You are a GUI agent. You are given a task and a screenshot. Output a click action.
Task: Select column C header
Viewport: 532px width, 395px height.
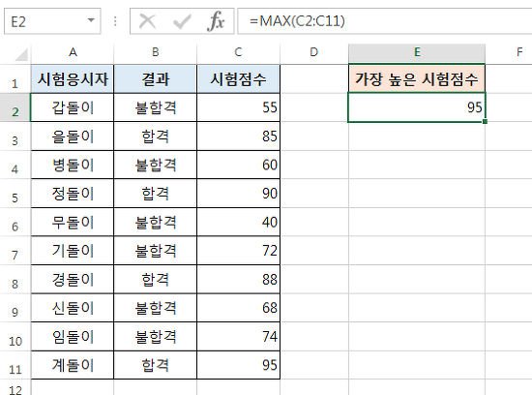click(239, 52)
